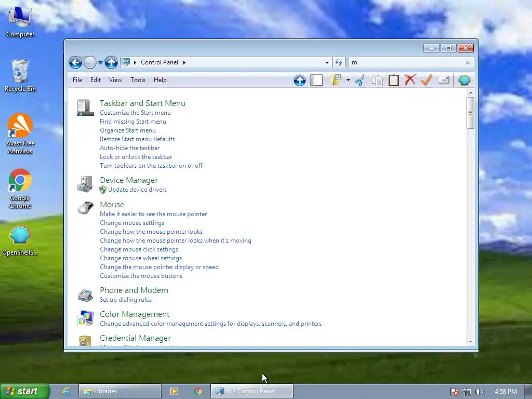Click the Forward navigation arrow button
This screenshot has width=532, height=399.
tap(90, 62)
